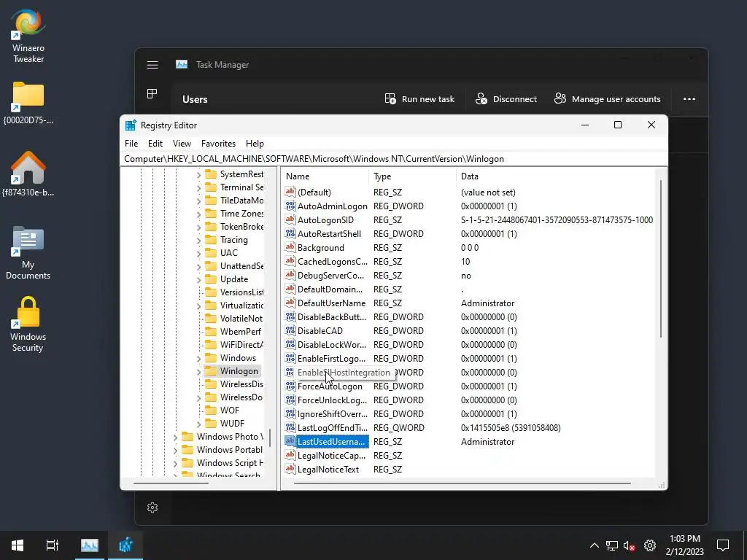Expand the Terminal Se tree key
The width and height of the screenshot is (747, 560).
coord(198,187)
